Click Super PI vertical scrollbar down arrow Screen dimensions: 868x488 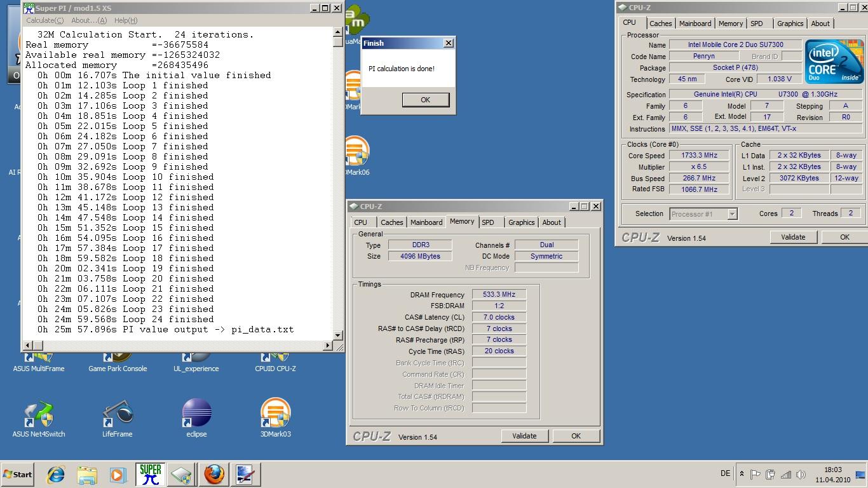click(337, 335)
